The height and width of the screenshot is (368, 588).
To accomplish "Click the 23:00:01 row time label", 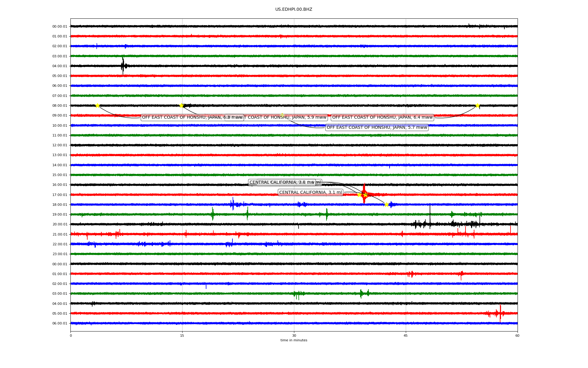I will (60, 254).
